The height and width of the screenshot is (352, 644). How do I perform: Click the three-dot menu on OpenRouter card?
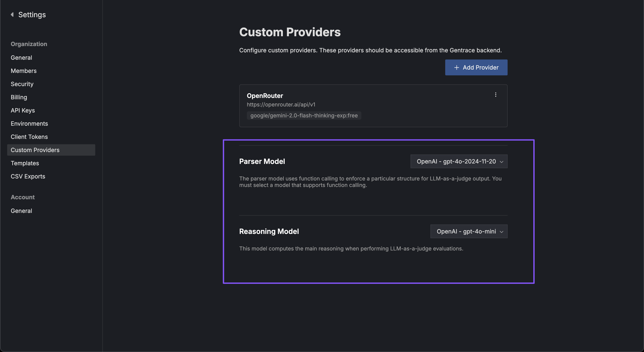tap(496, 95)
